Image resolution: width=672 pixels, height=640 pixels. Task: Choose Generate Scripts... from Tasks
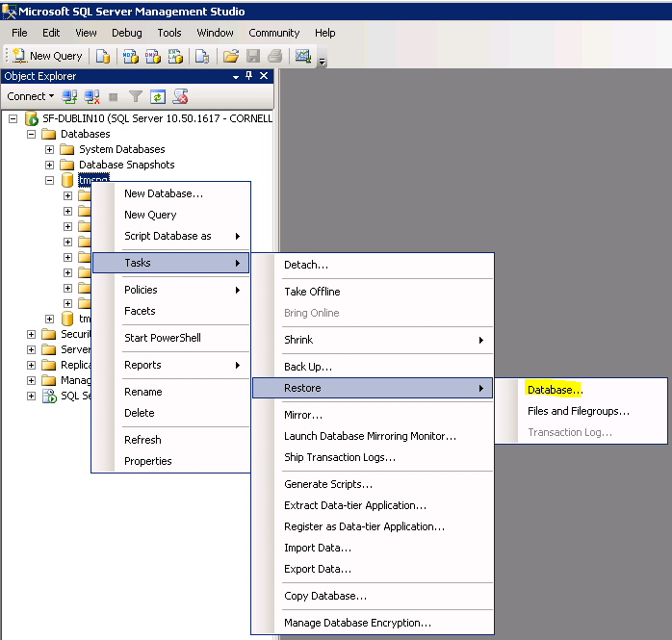[x=373, y=484]
